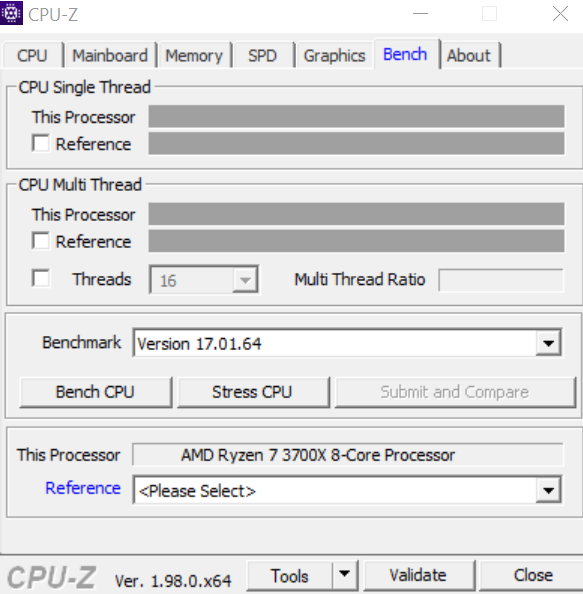Enable the Multi Thread Reference checkbox
This screenshot has width=583, height=594.
[41, 241]
